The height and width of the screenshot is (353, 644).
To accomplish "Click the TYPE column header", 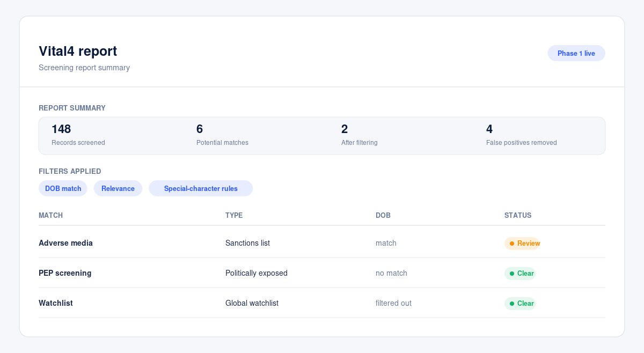I will coord(234,215).
